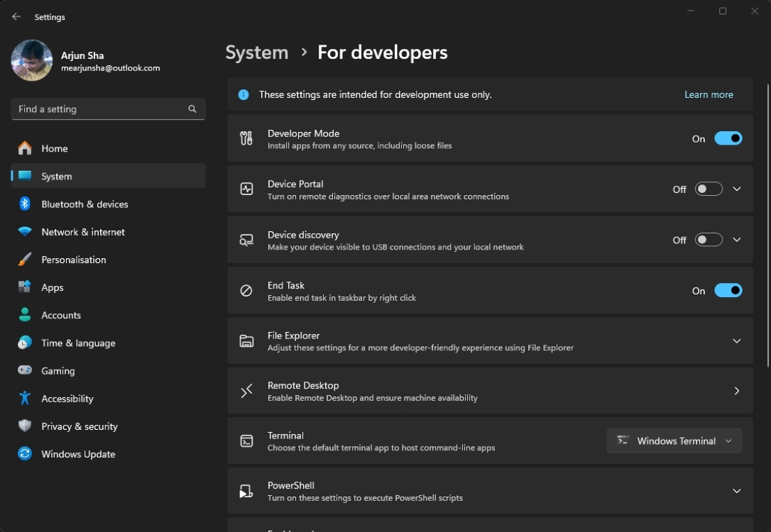Select the Accounts icon
The image size is (771, 532).
point(26,315)
